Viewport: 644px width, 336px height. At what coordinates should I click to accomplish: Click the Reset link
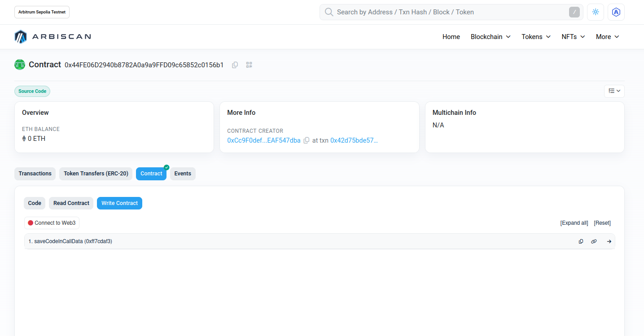click(x=602, y=223)
